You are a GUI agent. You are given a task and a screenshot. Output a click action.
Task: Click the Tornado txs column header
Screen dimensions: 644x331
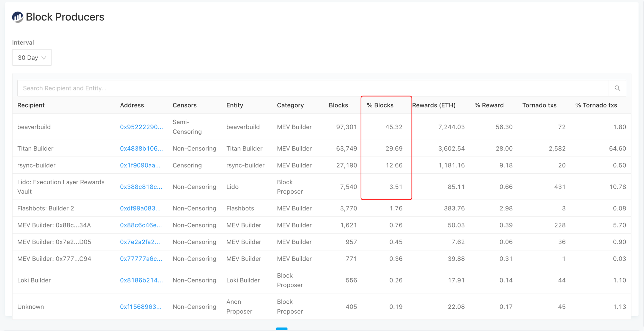coord(539,105)
